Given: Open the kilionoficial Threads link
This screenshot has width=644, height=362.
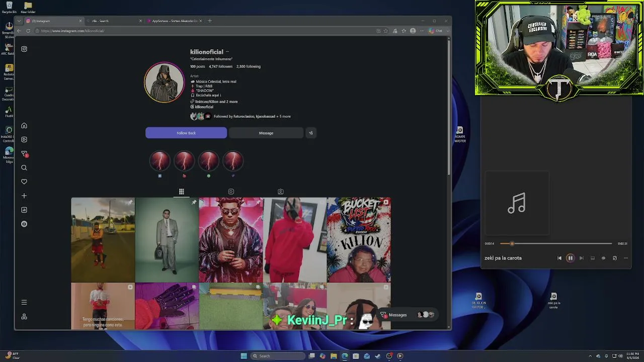Looking at the screenshot, I should pos(202,107).
